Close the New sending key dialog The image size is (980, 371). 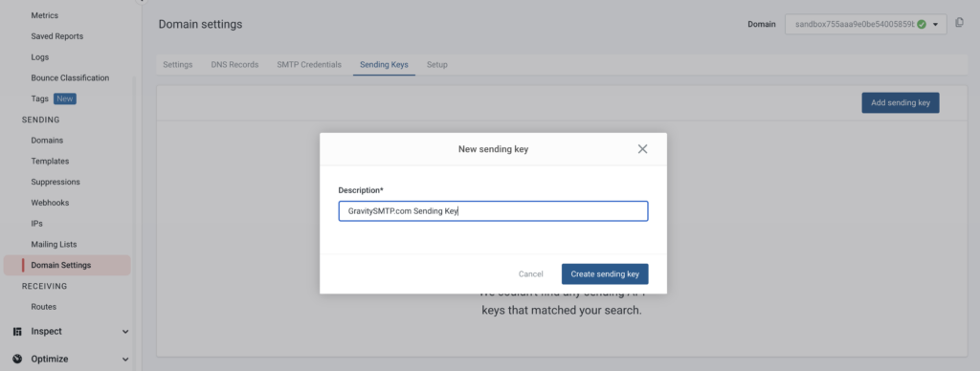[642, 149]
